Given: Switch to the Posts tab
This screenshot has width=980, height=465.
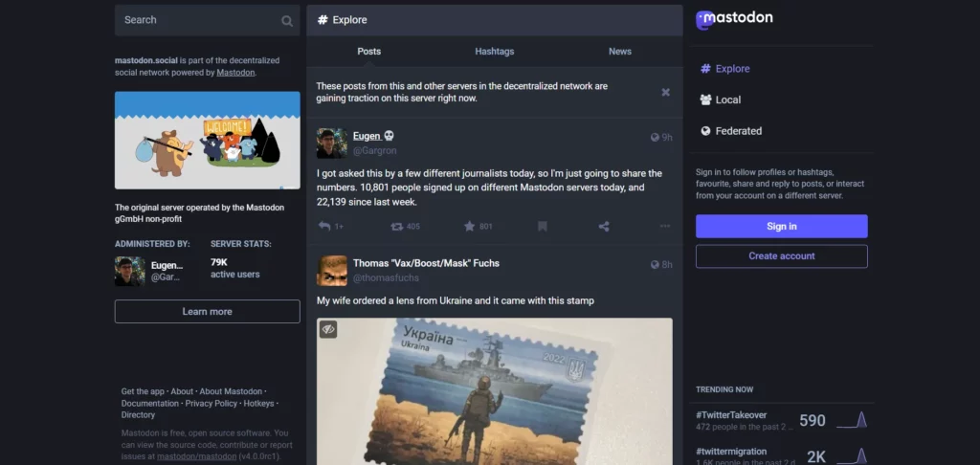Looking at the screenshot, I should (368, 52).
